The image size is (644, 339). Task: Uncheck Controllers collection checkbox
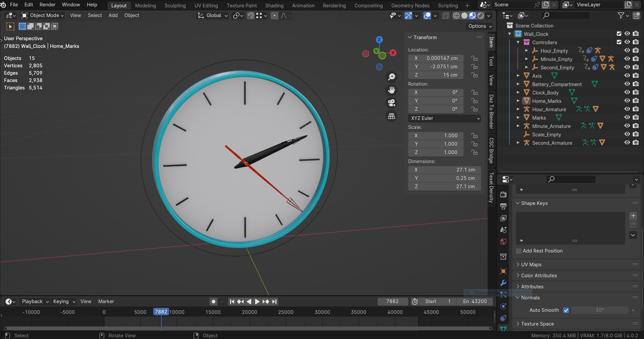tap(619, 42)
